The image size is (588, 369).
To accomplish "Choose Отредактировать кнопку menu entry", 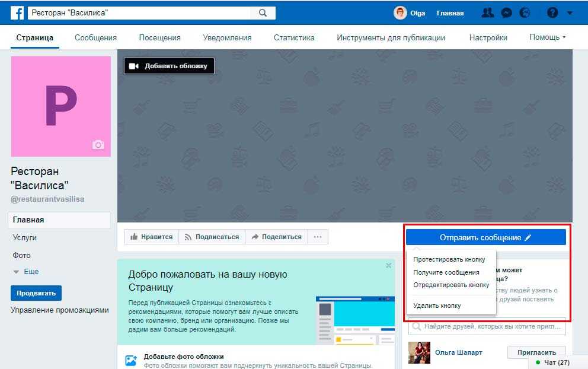I will pyautogui.click(x=450, y=285).
